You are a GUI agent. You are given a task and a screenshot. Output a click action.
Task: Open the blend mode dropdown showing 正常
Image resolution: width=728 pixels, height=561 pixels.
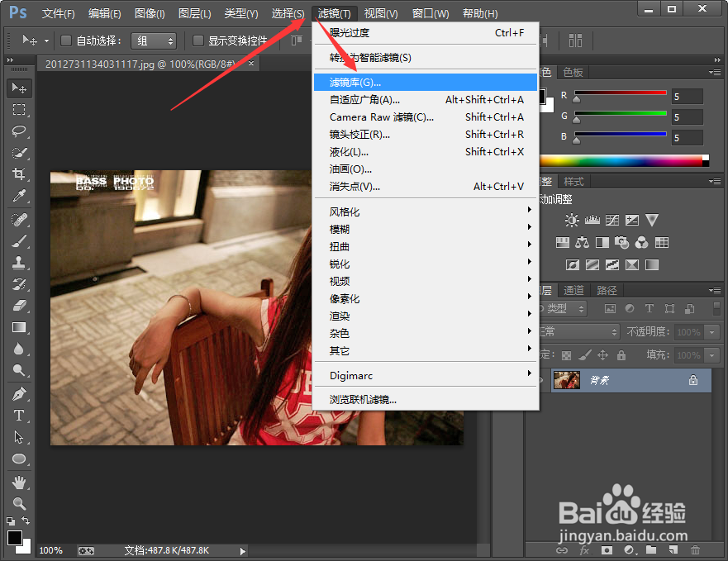click(578, 331)
